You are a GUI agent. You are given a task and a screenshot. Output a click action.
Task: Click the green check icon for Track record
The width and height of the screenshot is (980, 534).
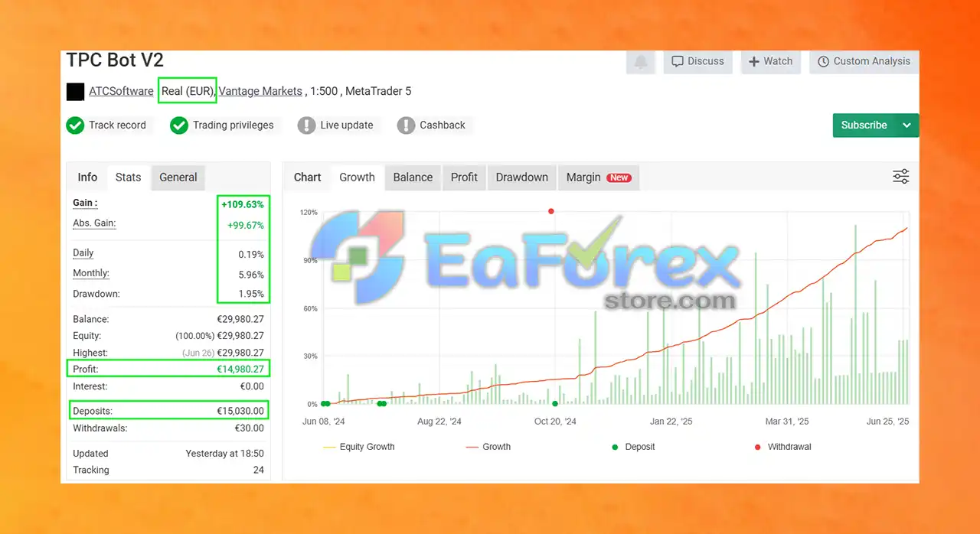tap(75, 125)
